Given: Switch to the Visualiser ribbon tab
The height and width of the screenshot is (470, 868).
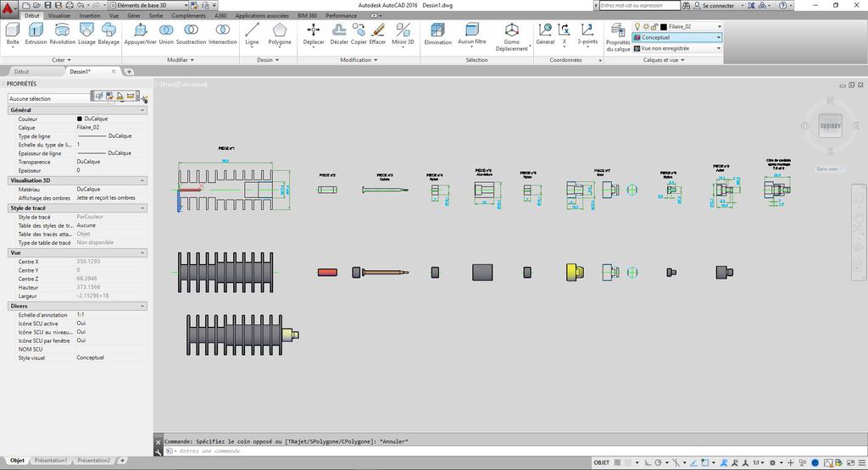Looking at the screenshot, I should coord(59,15).
